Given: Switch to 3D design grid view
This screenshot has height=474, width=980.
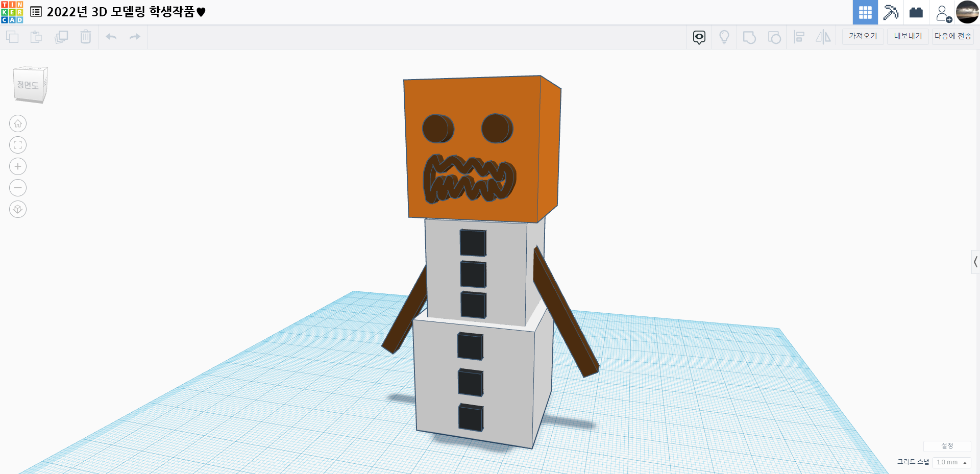Looking at the screenshot, I should click(x=865, y=12).
